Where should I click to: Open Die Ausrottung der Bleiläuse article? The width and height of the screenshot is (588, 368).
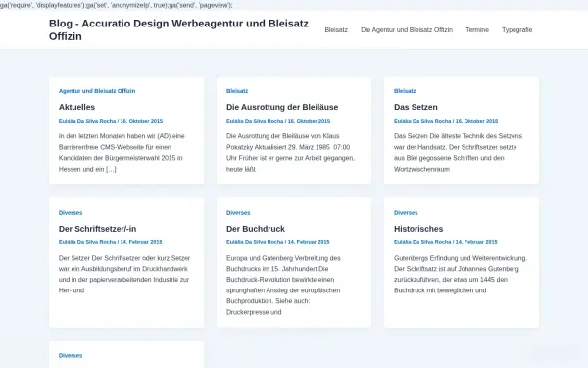pyautogui.click(x=282, y=107)
